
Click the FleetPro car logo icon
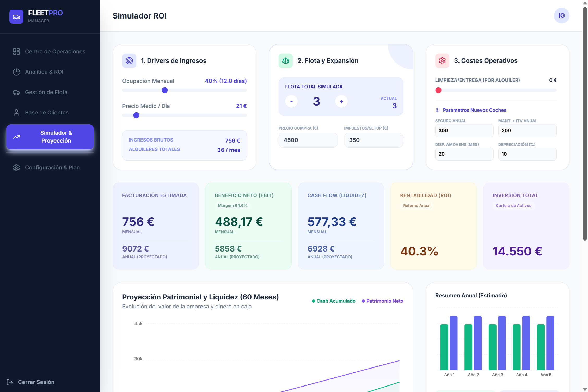click(16, 17)
